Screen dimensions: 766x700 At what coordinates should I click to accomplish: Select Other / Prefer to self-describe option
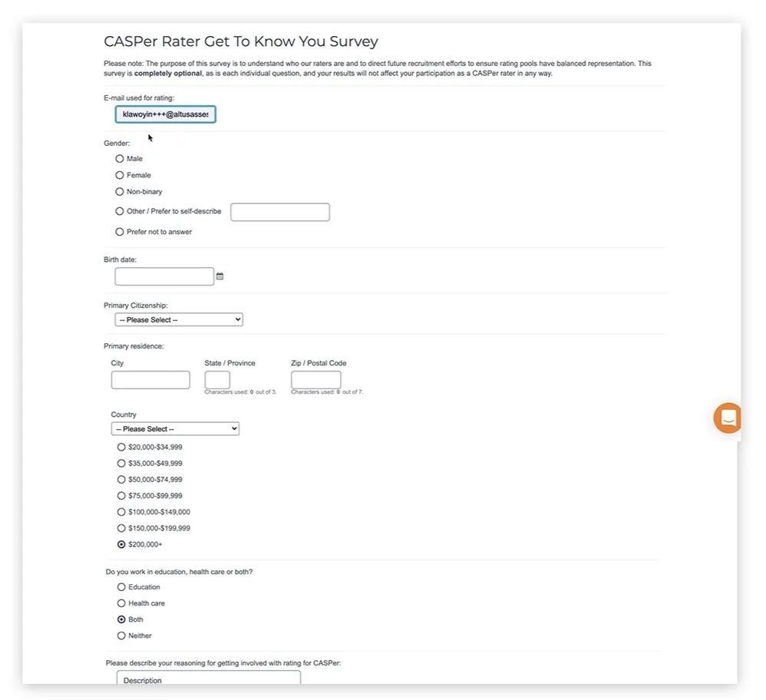pos(119,211)
